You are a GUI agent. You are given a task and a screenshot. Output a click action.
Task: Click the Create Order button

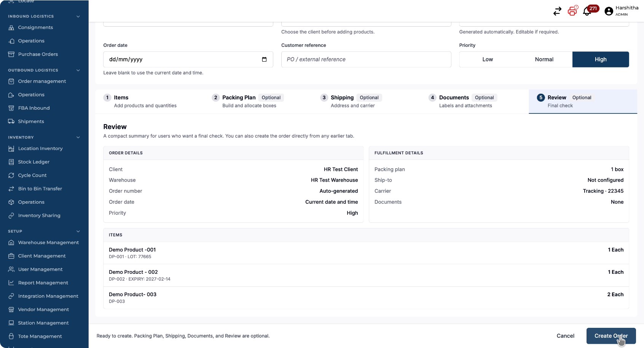[611, 336]
